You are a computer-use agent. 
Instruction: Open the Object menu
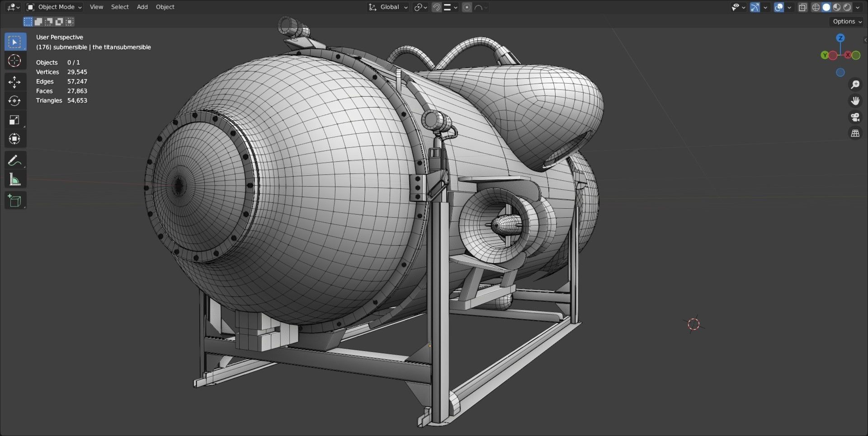[x=165, y=7]
